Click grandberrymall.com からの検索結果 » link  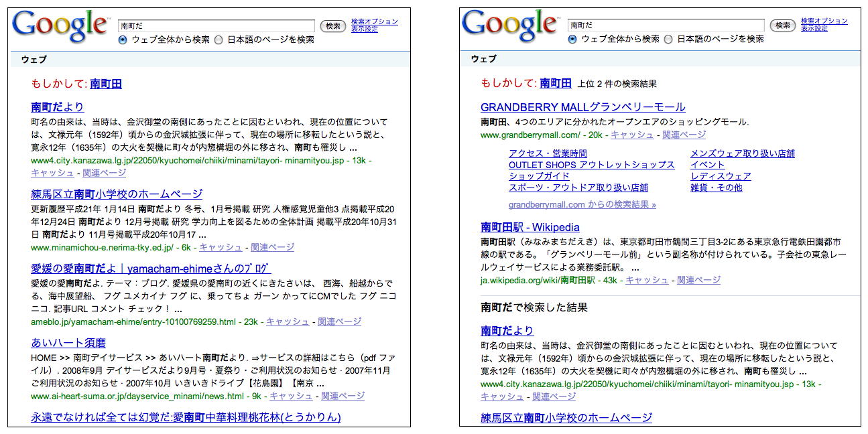pos(582,204)
